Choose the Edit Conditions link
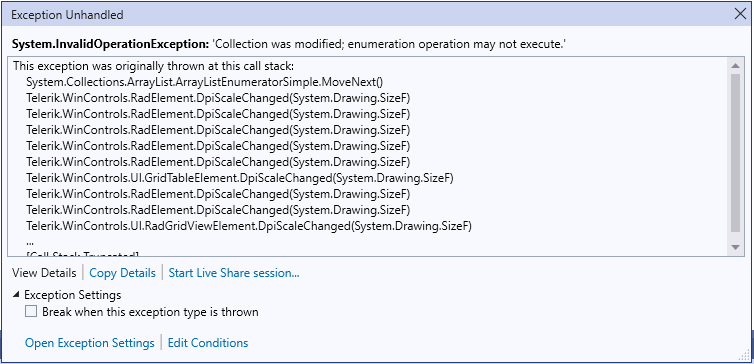This screenshot has height=364, width=754. tap(208, 343)
